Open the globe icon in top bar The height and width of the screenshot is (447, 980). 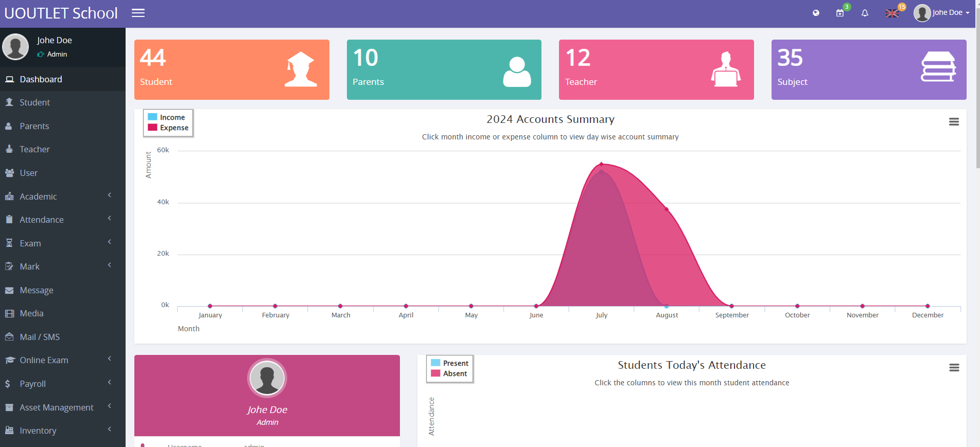click(x=816, y=13)
